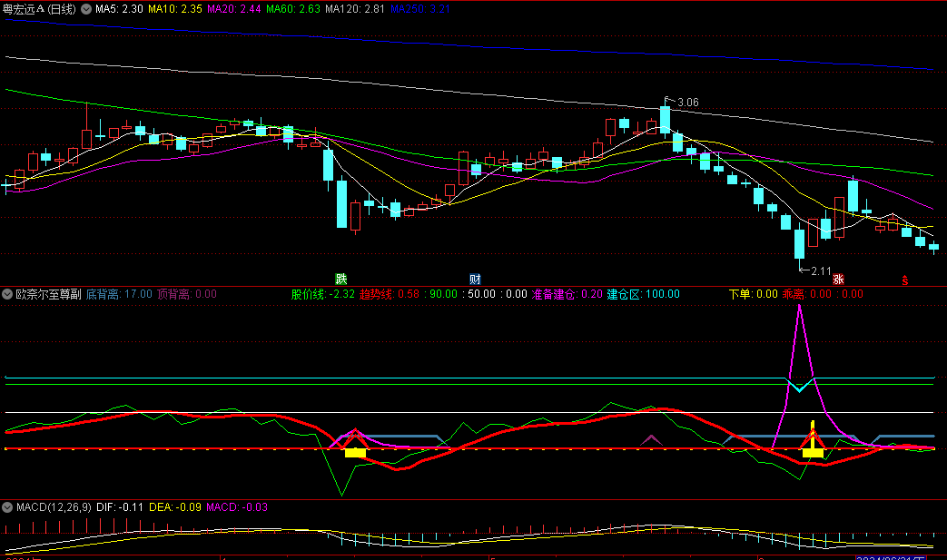947x560 pixels.
Task: Click the MA250: 3.21 label
Action: coord(419,9)
